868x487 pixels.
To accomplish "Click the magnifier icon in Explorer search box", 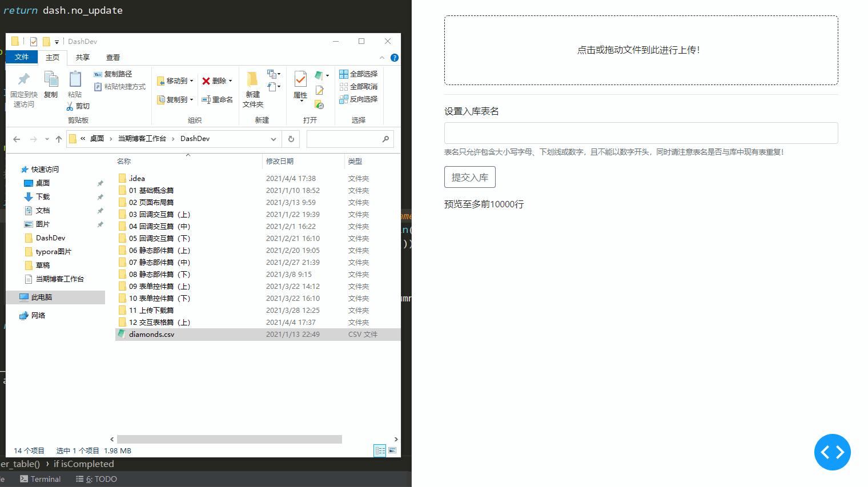I will point(385,139).
